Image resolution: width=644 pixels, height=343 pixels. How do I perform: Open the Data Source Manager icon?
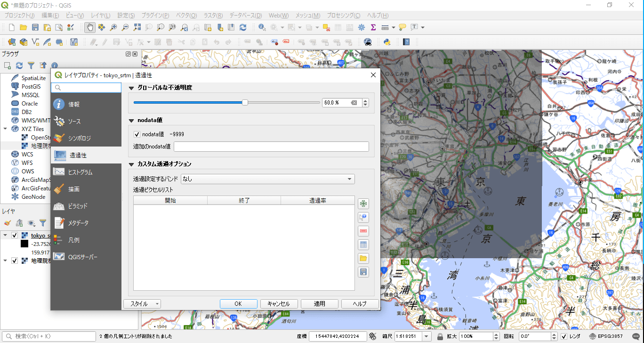[12, 42]
